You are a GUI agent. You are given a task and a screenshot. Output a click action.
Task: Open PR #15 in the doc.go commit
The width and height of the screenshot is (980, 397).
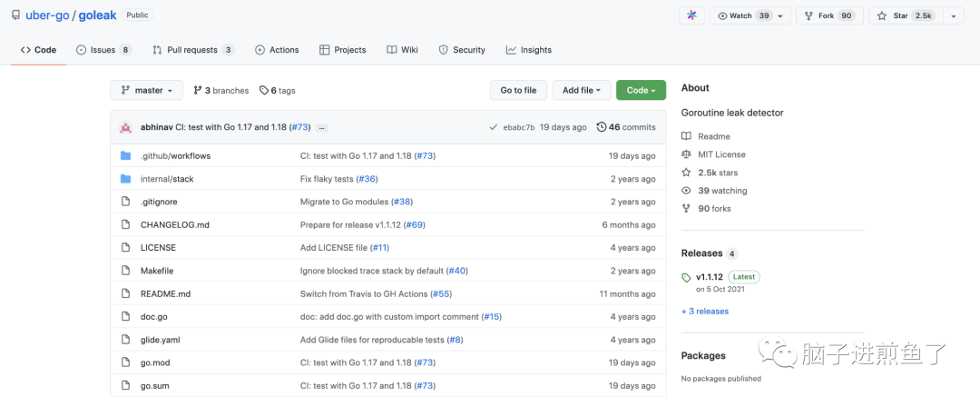[491, 317]
